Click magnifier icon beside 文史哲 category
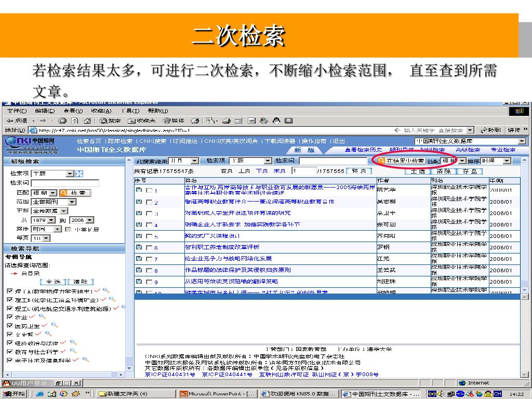Image resolution: width=532 pixels, height=399 pixels. point(48,334)
